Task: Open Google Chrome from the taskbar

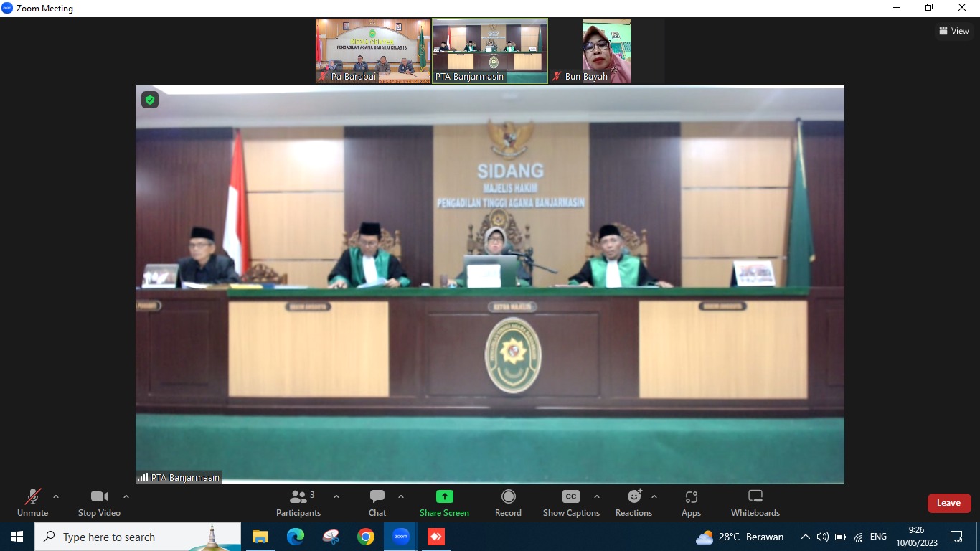Action: point(366,537)
